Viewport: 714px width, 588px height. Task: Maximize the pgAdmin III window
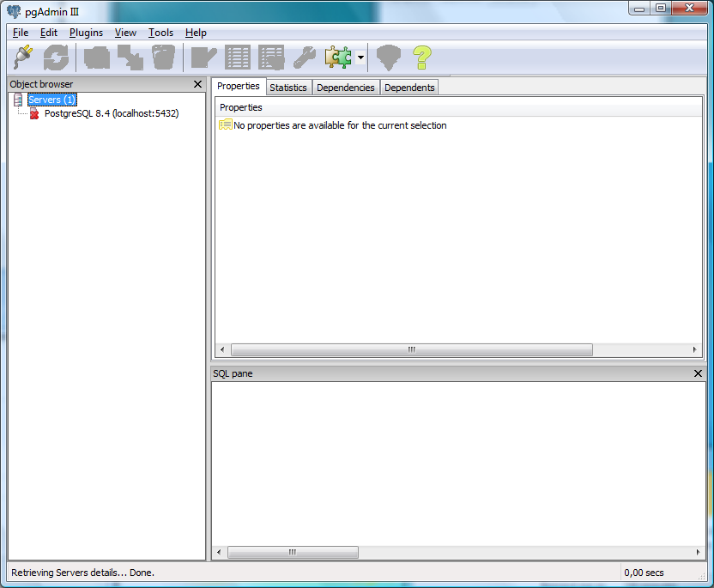point(660,9)
